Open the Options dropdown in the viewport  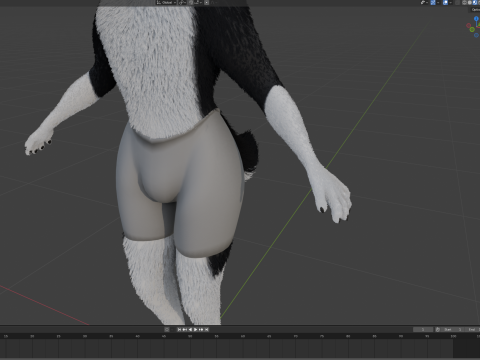[475, 9]
